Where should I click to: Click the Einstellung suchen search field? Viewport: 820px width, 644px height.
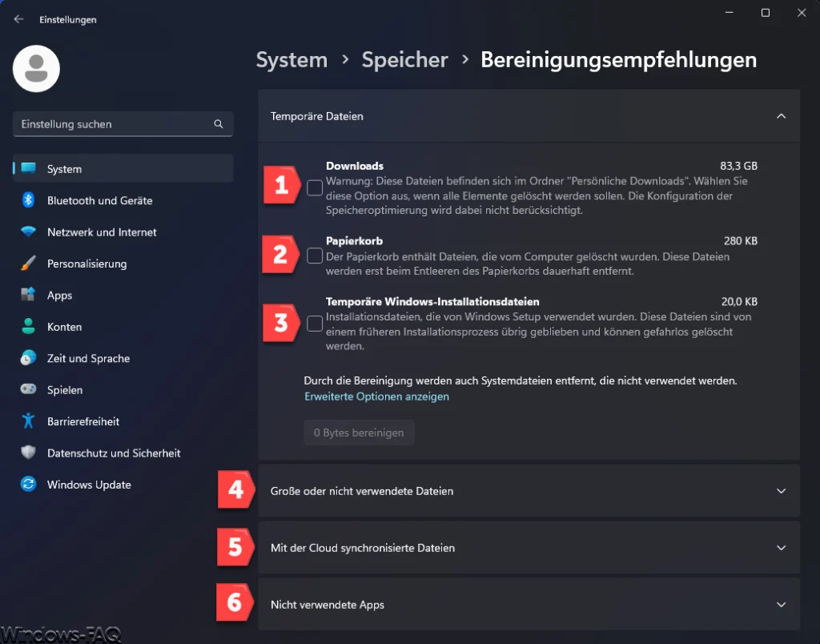point(123,124)
